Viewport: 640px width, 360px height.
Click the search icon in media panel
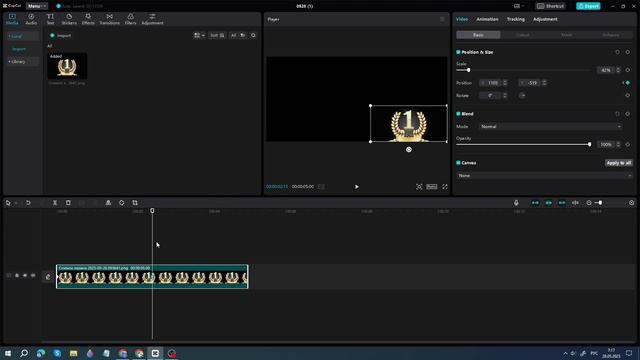pos(253,36)
